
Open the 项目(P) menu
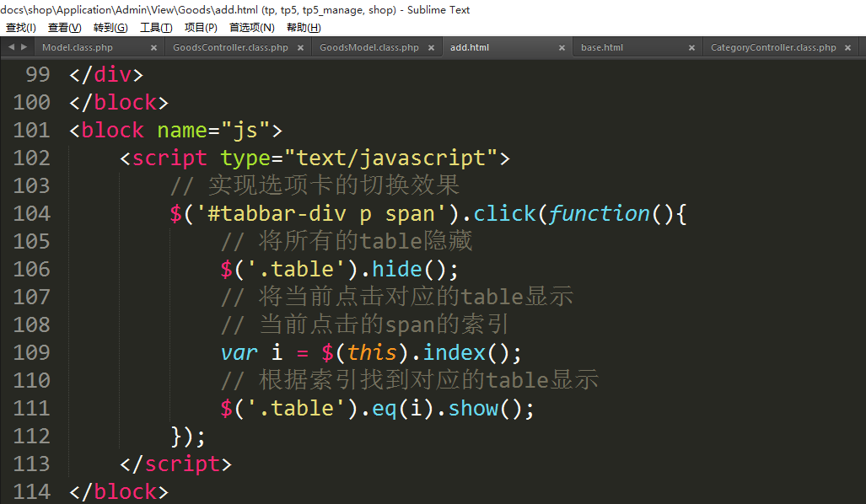(x=201, y=28)
